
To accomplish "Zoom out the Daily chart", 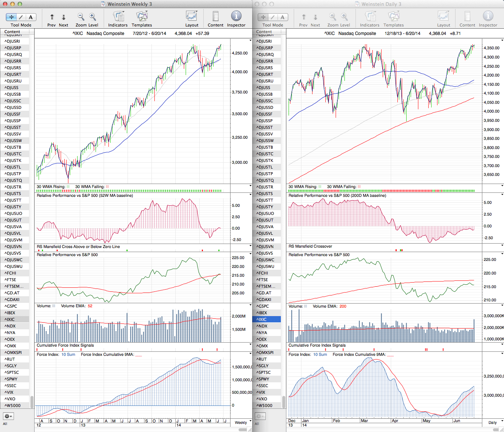I will tap(333, 17).
